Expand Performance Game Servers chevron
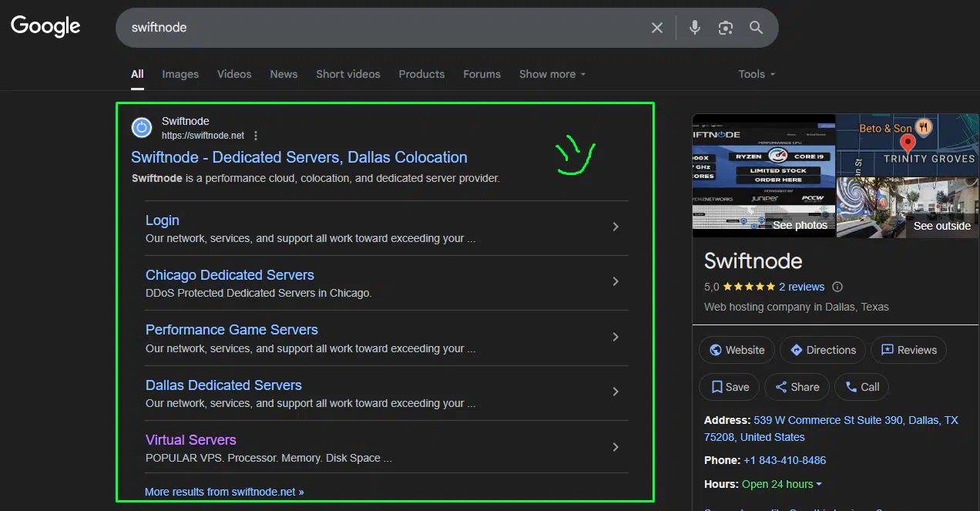This screenshot has width=980, height=511. [x=616, y=337]
